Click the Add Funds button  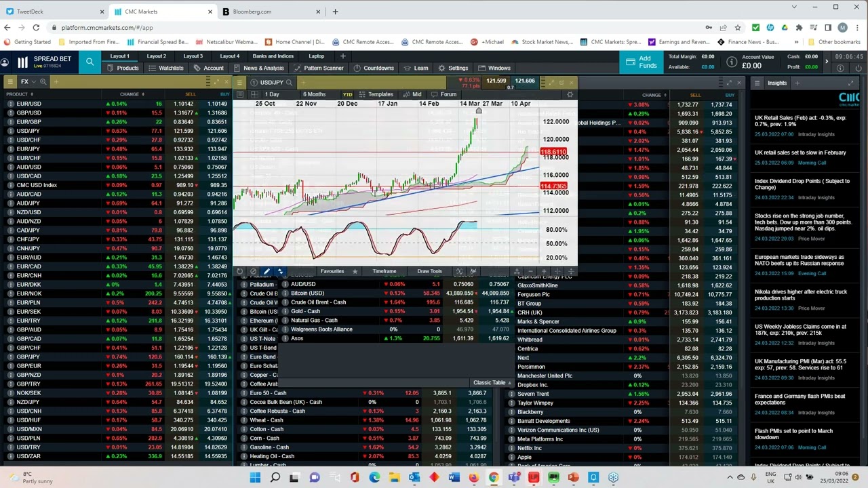click(642, 62)
